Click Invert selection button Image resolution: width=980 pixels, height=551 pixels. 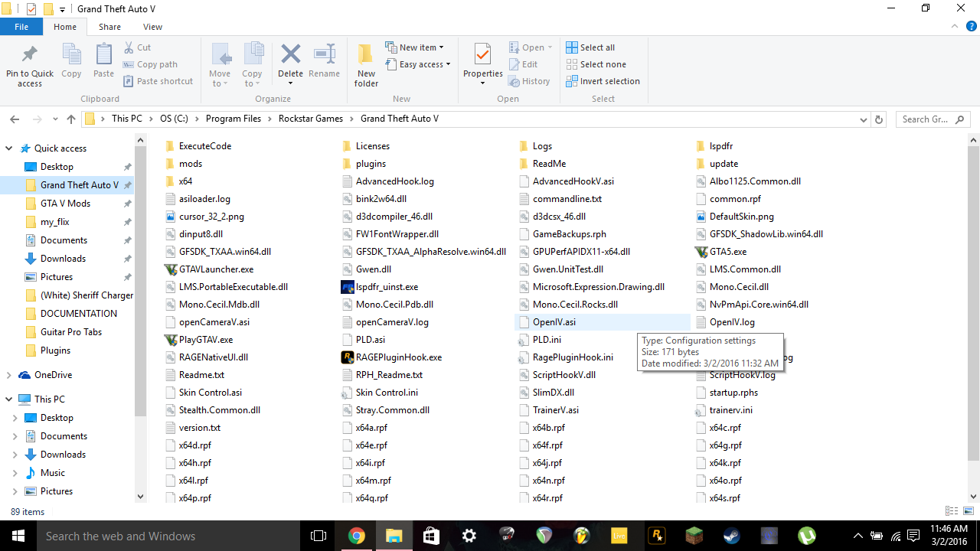[x=603, y=81]
